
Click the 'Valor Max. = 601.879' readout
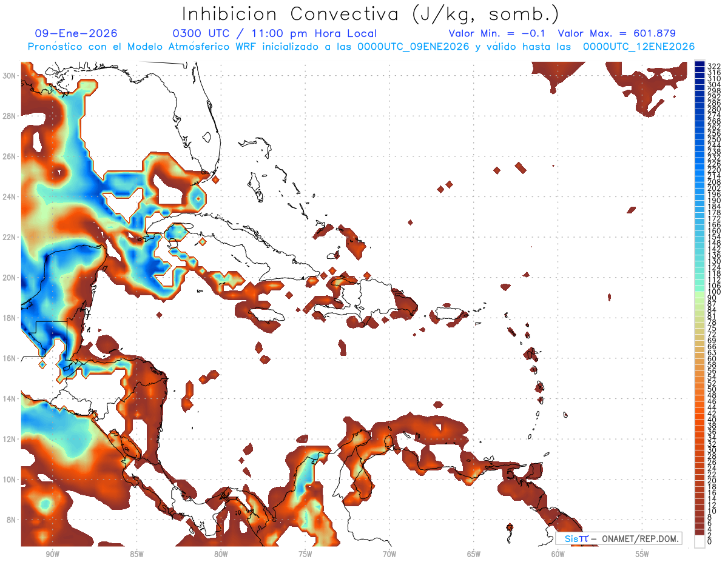point(617,34)
